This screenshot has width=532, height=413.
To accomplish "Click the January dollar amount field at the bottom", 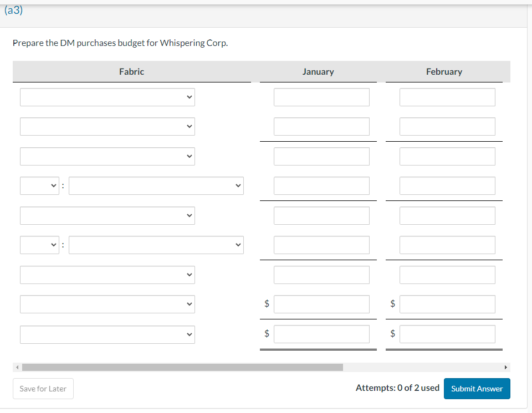I will coord(321,334).
